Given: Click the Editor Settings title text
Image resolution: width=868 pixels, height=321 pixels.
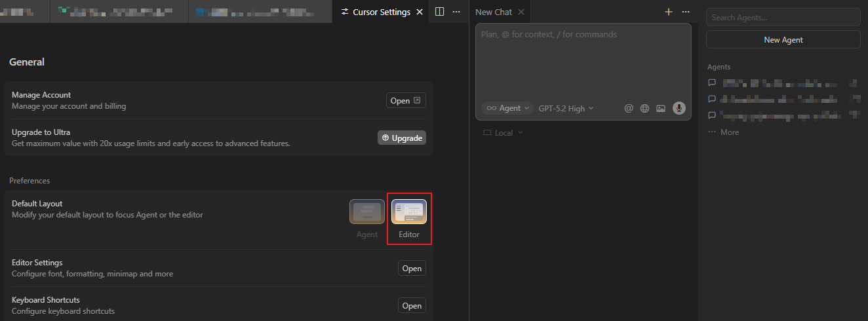Looking at the screenshot, I should [37, 263].
